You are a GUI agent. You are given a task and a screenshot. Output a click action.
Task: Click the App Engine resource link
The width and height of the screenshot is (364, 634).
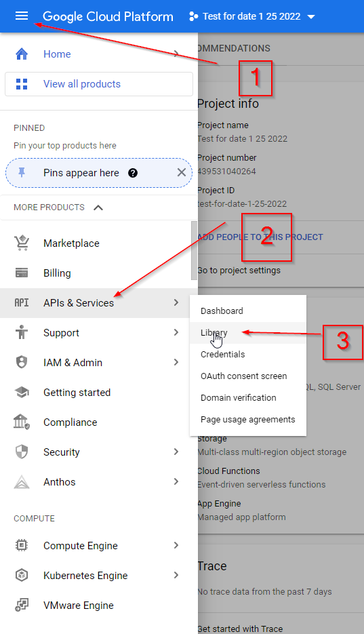220,503
